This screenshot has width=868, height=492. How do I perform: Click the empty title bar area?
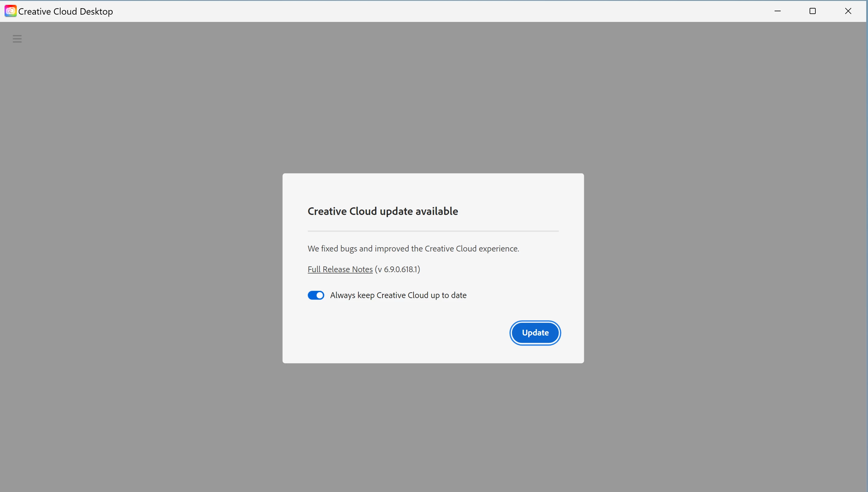pyautogui.click(x=405, y=11)
